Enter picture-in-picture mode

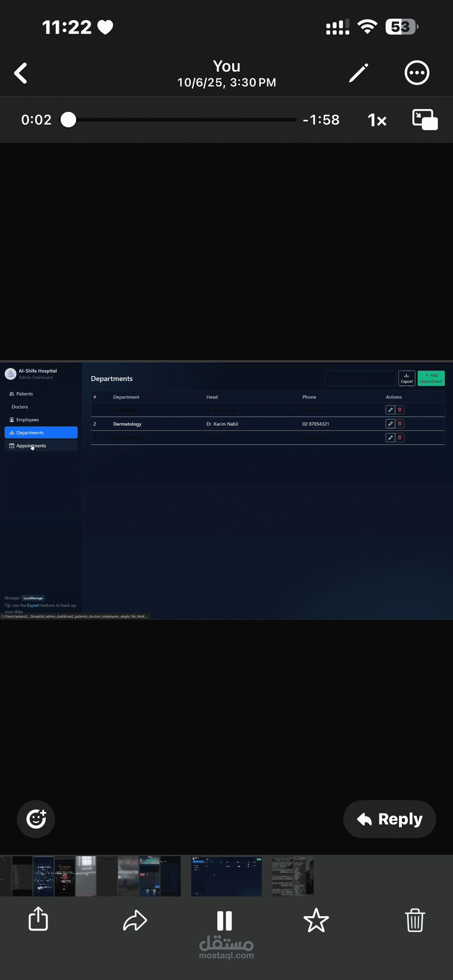click(x=425, y=120)
